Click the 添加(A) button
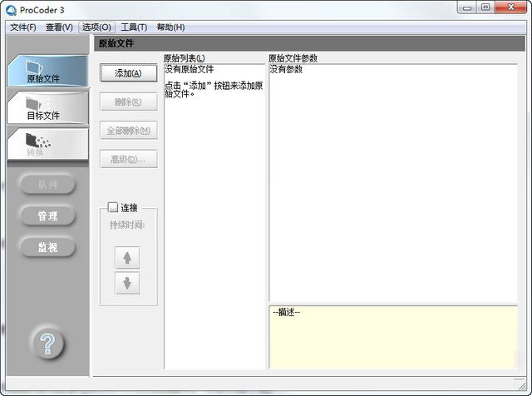Image resolution: width=532 pixels, height=396 pixels. [x=128, y=73]
